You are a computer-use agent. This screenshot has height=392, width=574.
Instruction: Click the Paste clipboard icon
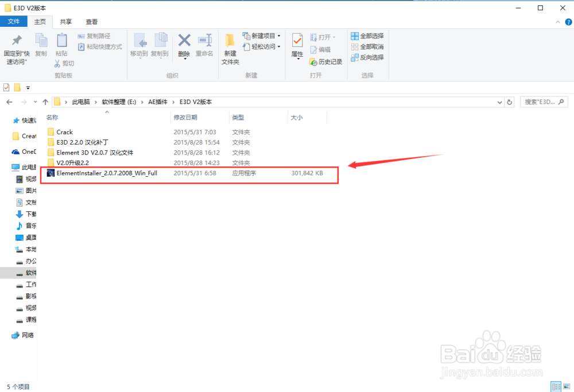pos(61,40)
